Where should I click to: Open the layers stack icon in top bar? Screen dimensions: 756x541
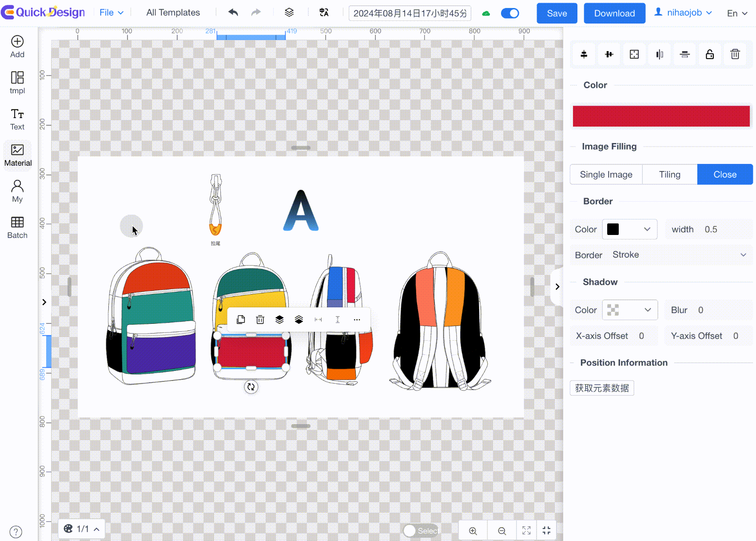point(289,12)
